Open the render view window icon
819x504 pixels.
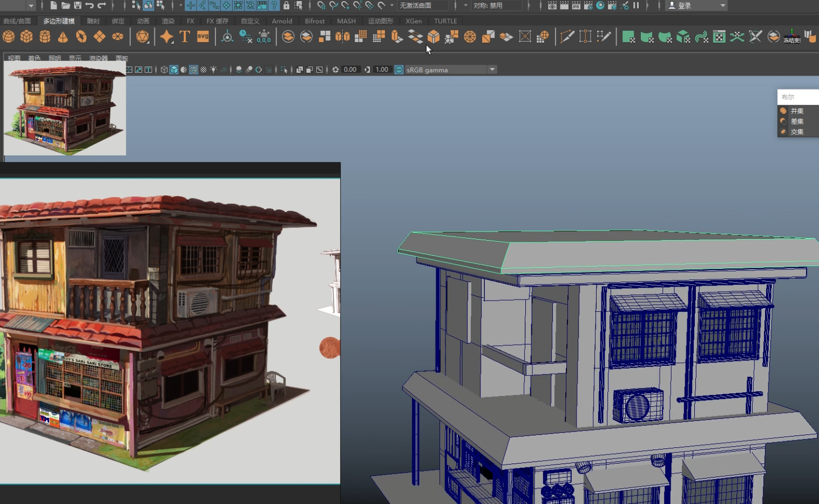click(x=552, y=5)
